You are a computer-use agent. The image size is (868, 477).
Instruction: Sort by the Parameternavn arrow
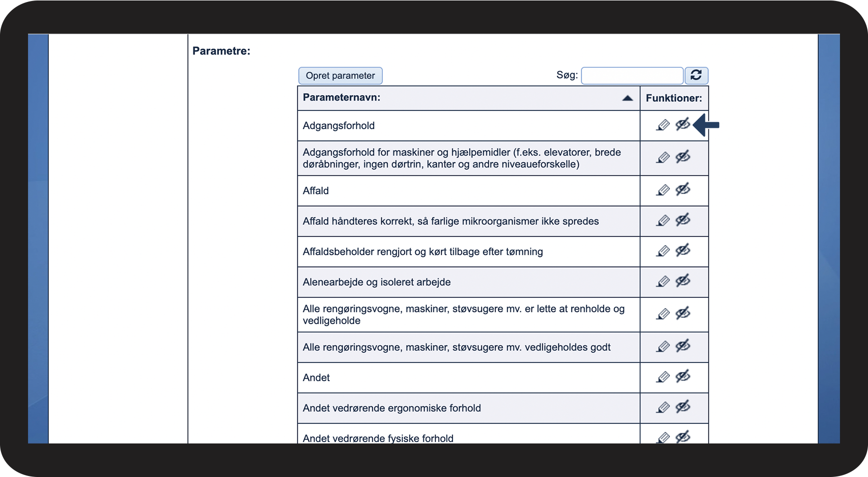[627, 98]
